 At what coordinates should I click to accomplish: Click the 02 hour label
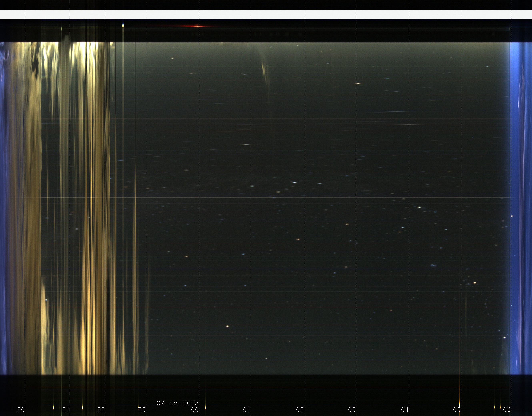[300, 410]
